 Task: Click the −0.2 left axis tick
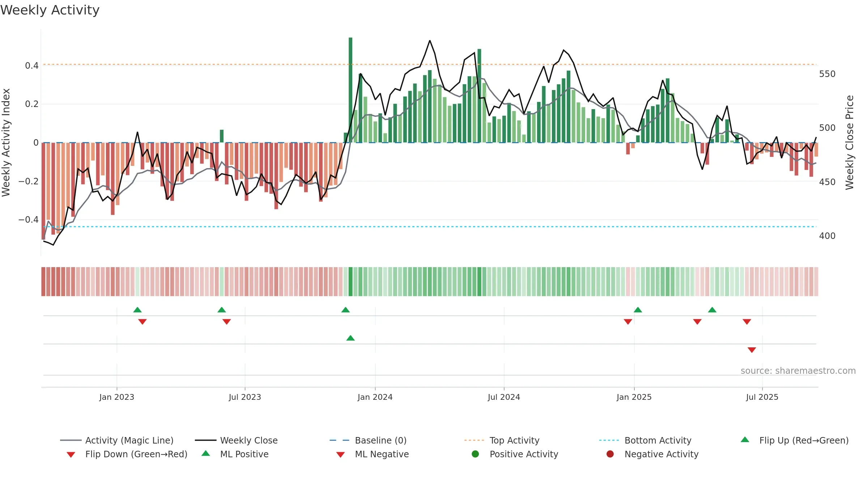tap(29, 181)
